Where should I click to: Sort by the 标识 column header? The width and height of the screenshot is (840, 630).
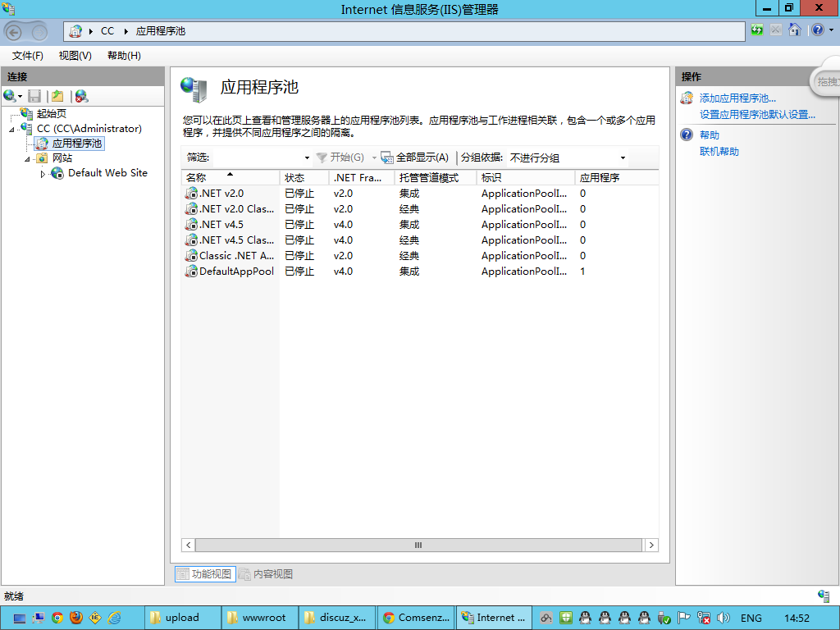(526, 177)
